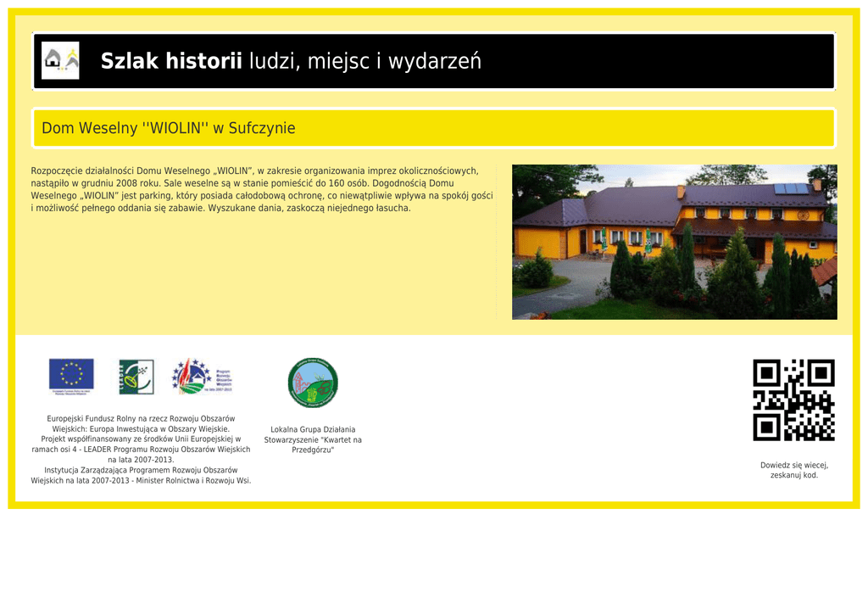Image resolution: width=868 pixels, height=615 pixels.
Task: Click the "Instytucja Zarządzająca" text line
Action: pyautogui.click(x=141, y=470)
